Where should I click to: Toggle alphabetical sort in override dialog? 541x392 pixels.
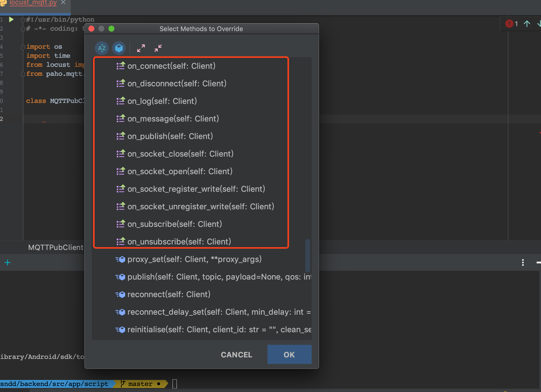[102, 48]
